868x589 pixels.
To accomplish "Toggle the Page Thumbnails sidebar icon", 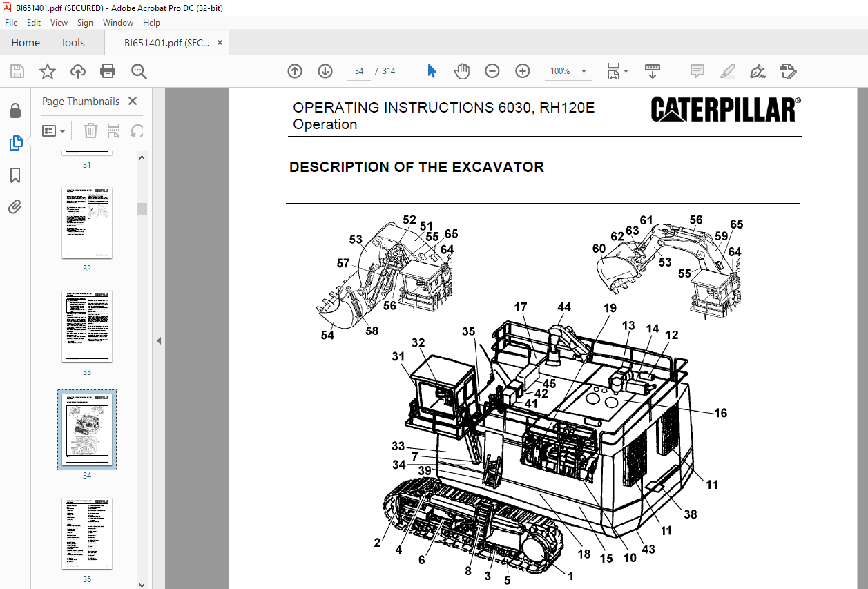I will click(16, 144).
